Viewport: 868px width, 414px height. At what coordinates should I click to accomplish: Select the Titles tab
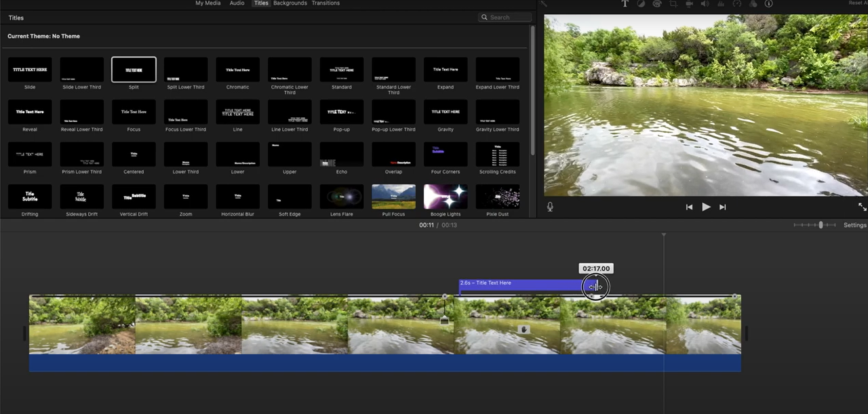(261, 3)
